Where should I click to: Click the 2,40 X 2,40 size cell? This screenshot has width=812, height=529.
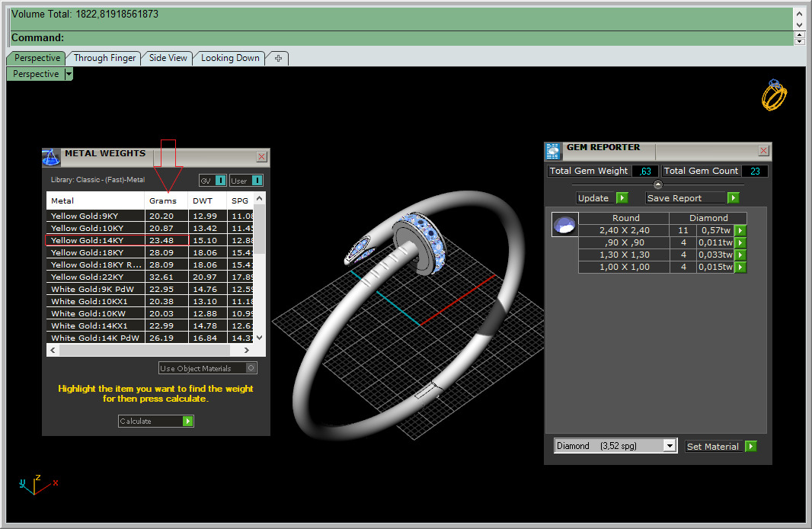[625, 230]
